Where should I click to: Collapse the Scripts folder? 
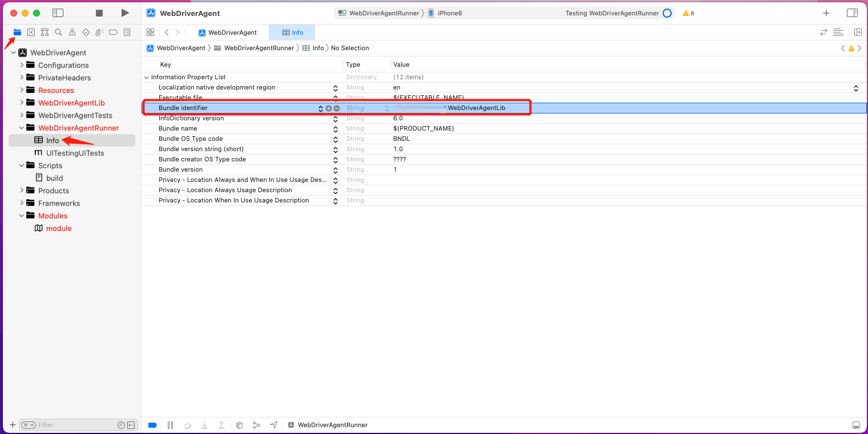point(22,165)
